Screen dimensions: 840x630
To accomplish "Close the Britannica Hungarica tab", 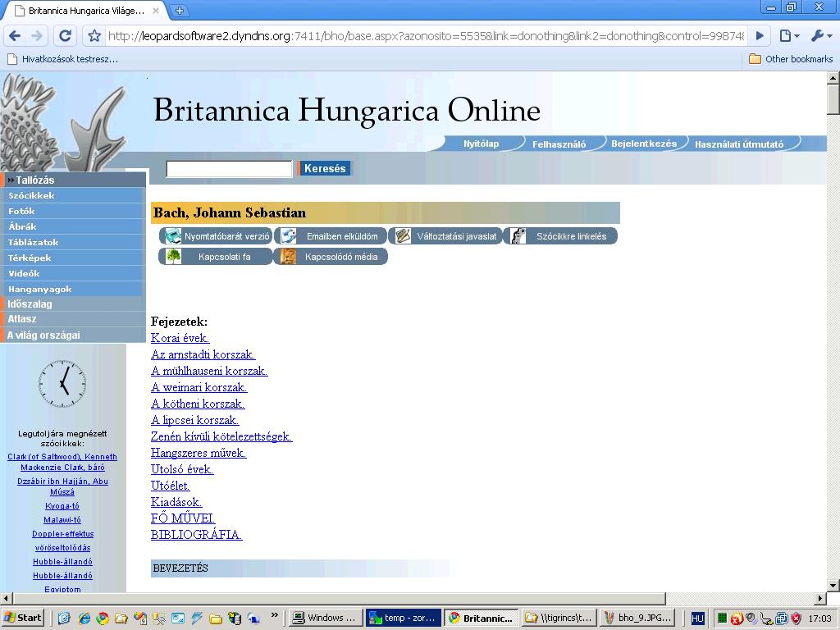I will click(156, 10).
